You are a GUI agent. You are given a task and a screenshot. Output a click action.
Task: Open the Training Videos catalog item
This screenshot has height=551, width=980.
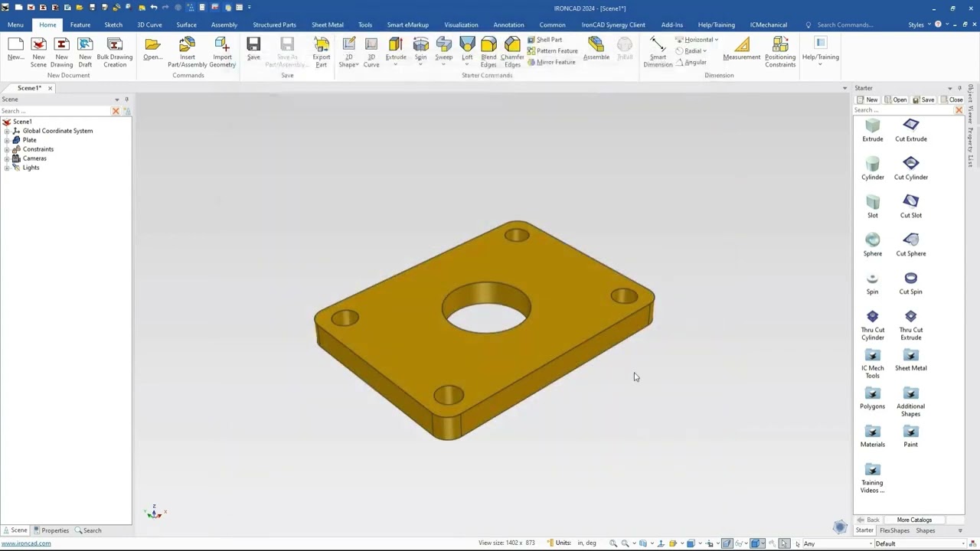pos(872,478)
